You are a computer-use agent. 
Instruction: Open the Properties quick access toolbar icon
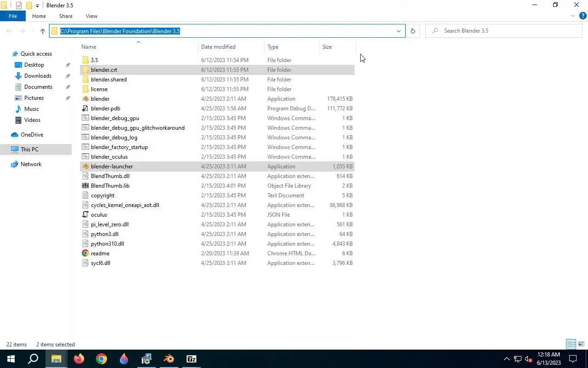[x=19, y=6]
